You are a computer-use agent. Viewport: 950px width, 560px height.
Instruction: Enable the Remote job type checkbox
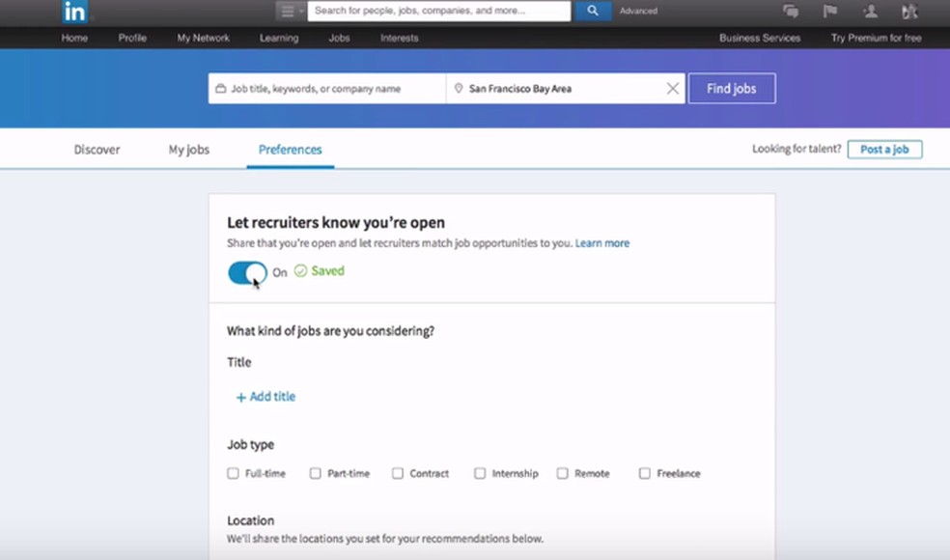tap(563, 473)
